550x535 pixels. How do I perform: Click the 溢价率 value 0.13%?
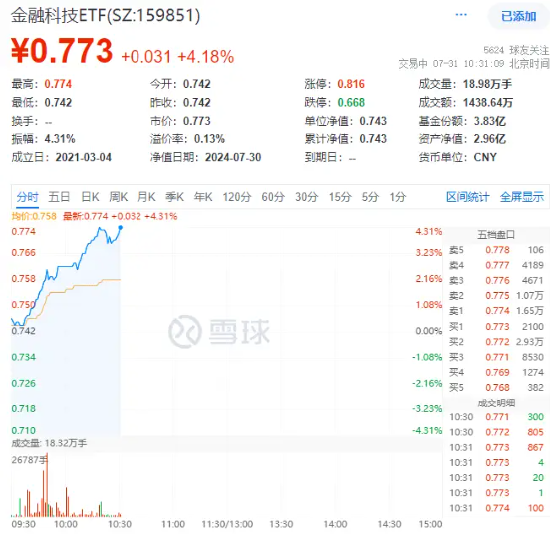coord(209,139)
